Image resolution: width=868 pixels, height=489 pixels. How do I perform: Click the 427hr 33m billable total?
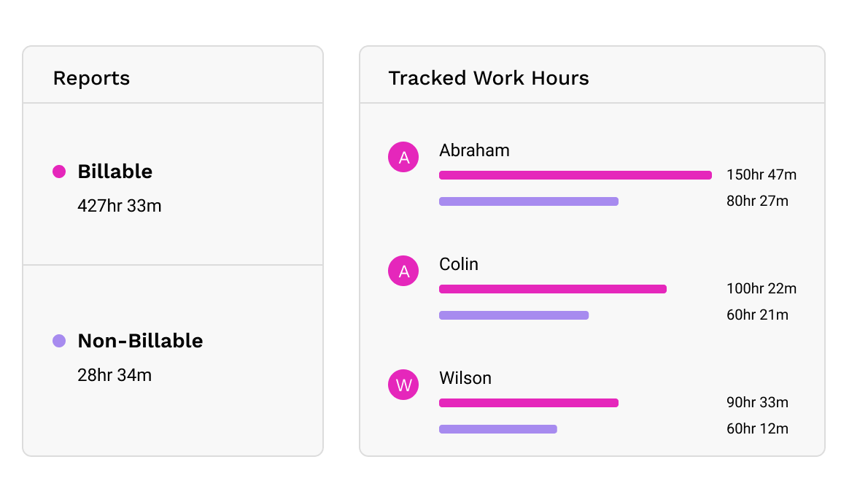[119, 206]
